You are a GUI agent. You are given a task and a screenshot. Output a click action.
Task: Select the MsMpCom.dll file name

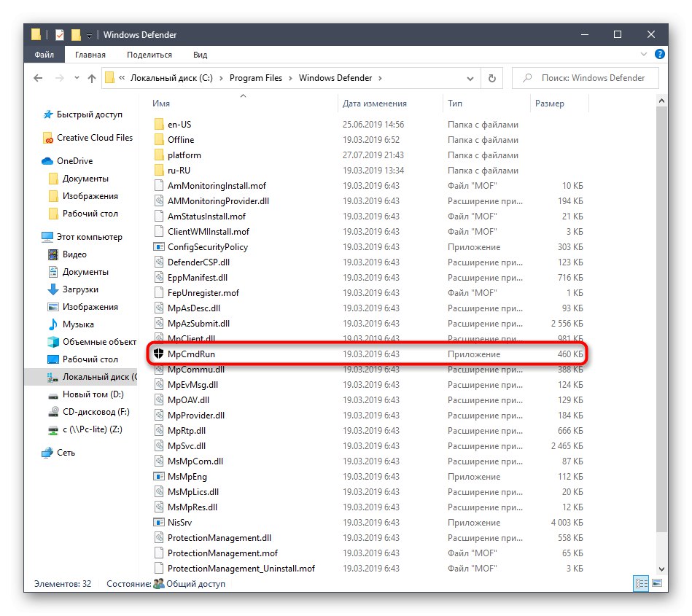click(195, 461)
